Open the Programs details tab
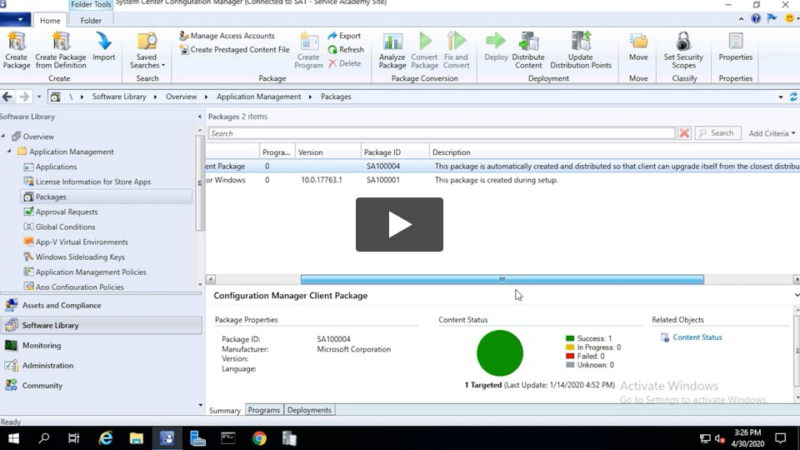The image size is (800, 450). pos(264,410)
